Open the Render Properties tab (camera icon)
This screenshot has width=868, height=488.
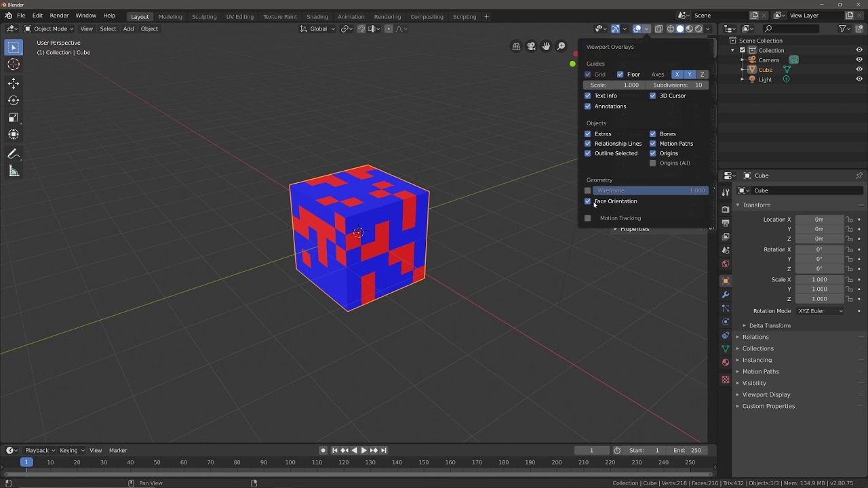click(726, 210)
